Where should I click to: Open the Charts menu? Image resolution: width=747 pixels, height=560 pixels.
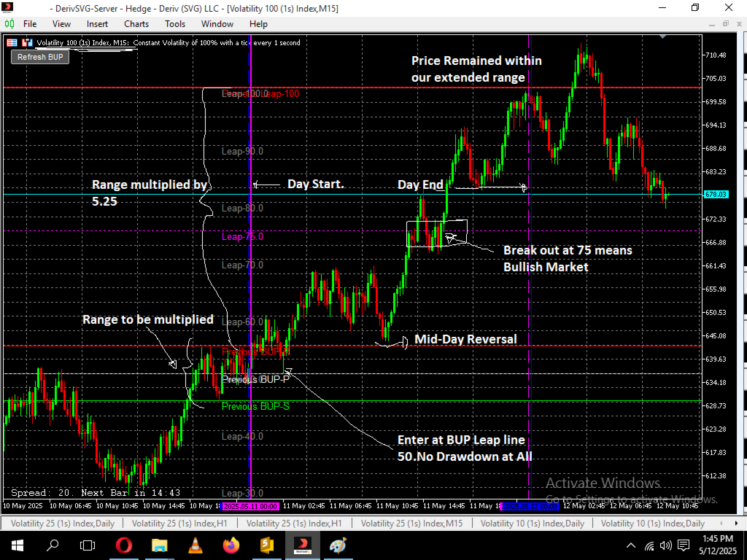pos(136,24)
